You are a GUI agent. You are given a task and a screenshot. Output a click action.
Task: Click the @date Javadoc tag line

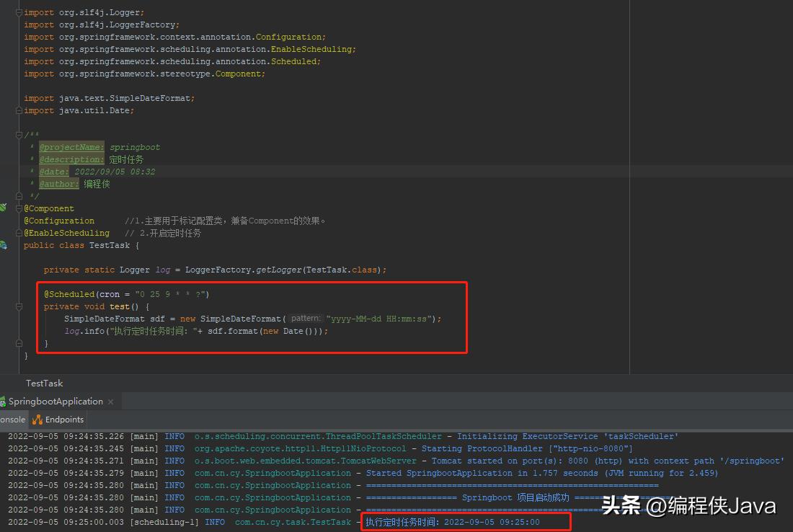click(x=97, y=172)
